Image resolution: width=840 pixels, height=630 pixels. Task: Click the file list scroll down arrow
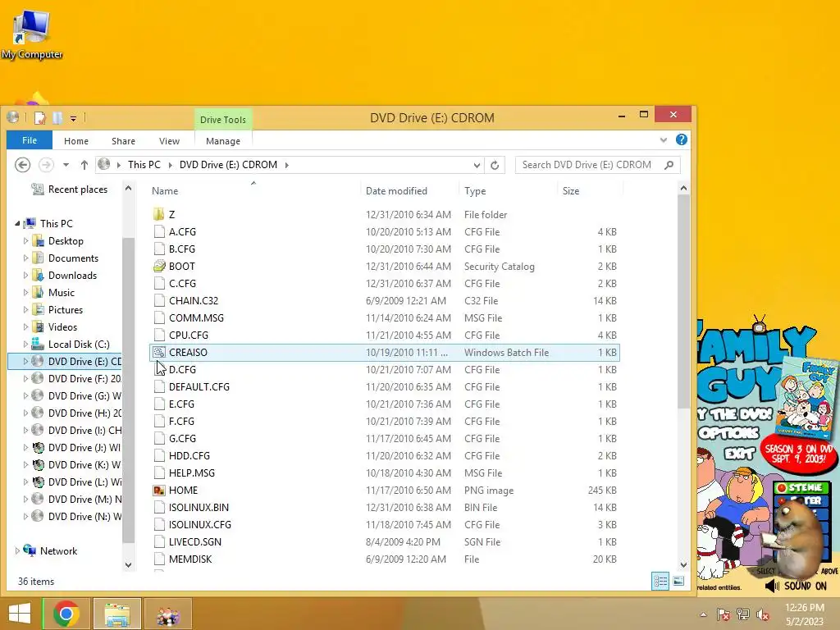(683, 564)
